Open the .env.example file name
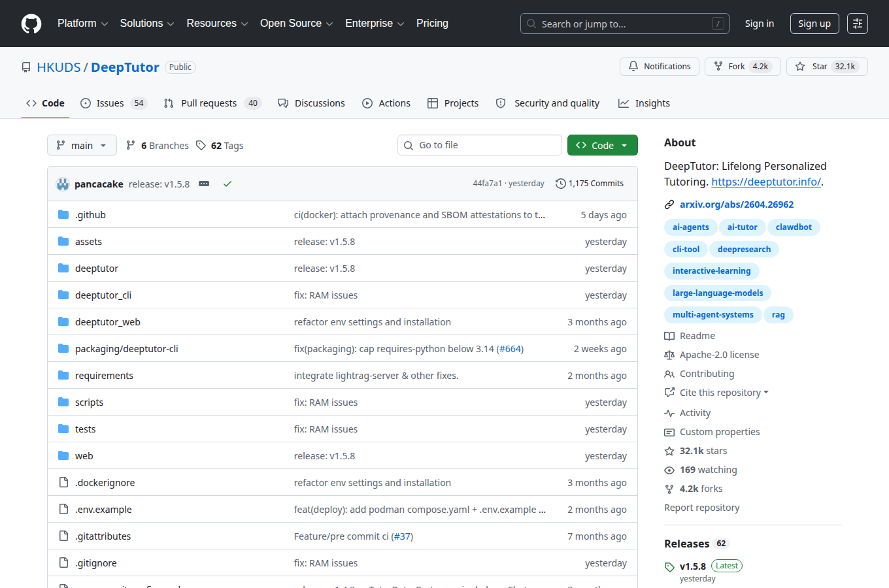The height and width of the screenshot is (588, 889). (x=103, y=510)
